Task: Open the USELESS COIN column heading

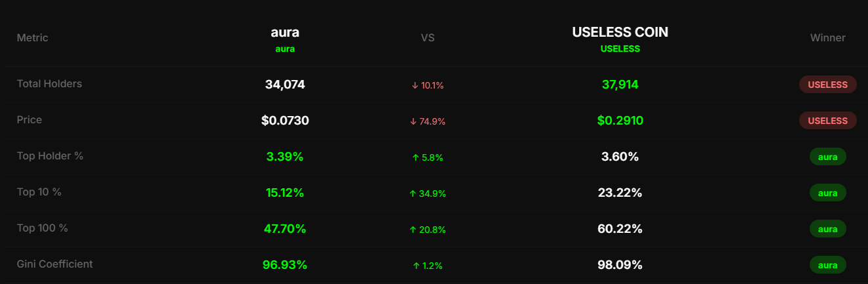Action: click(x=620, y=32)
